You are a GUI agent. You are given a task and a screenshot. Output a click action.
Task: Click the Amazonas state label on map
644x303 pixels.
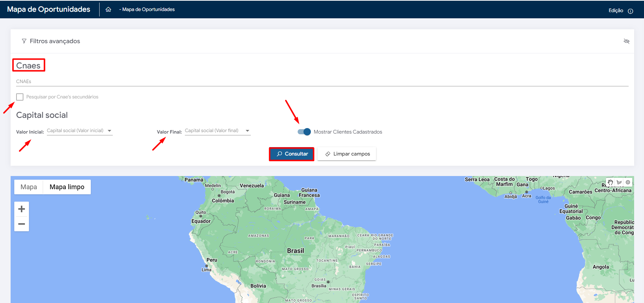[258, 236]
